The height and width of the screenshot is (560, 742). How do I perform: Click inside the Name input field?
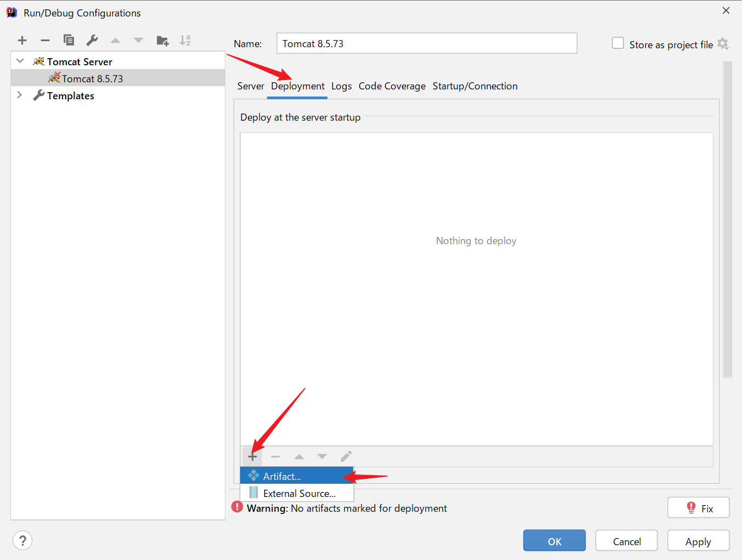(427, 43)
